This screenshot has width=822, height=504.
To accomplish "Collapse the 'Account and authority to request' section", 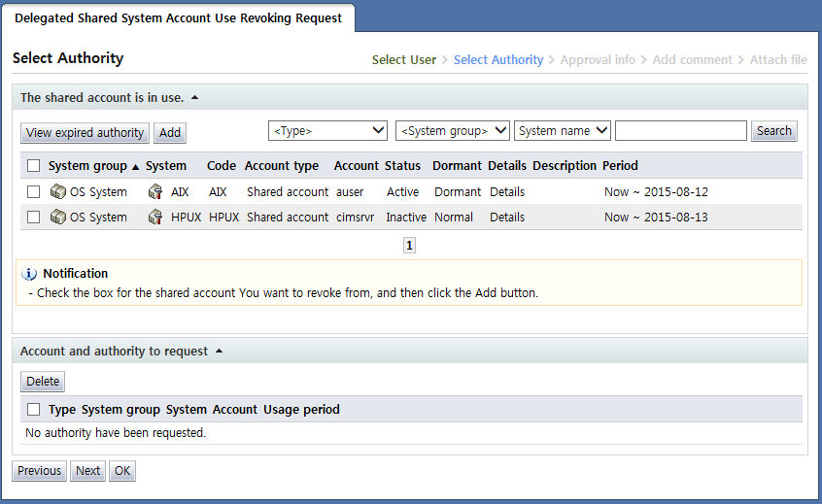I will [219, 352].
